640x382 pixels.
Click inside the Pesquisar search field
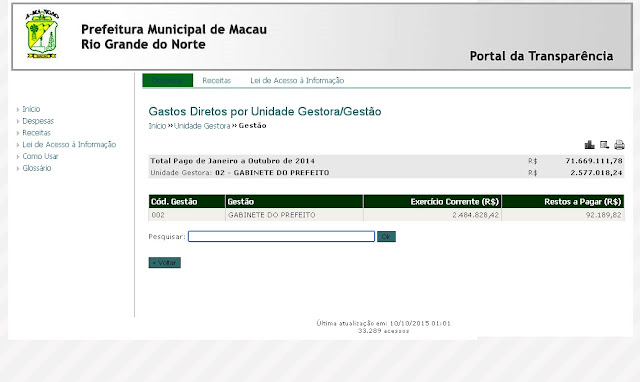pyautogui.click(x=281, y=236)
